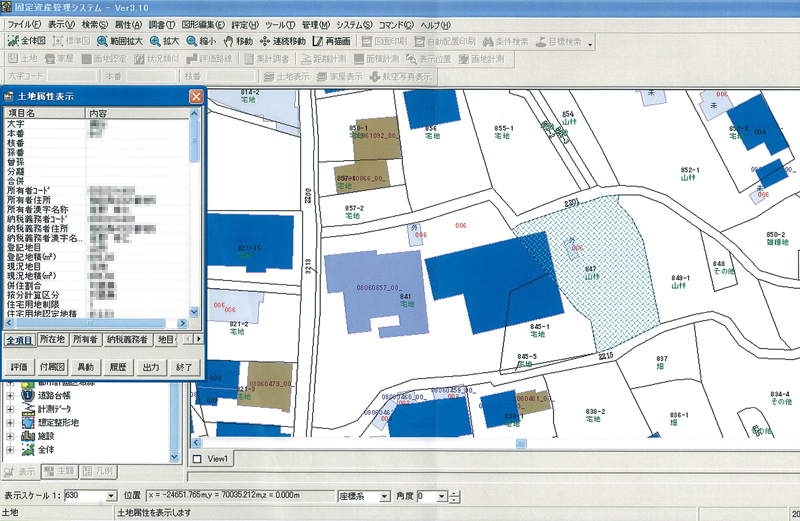Viewport: 800px width, 521px height.
Task: Expand the 道路台帳 tree node
Action: [10, 395]
